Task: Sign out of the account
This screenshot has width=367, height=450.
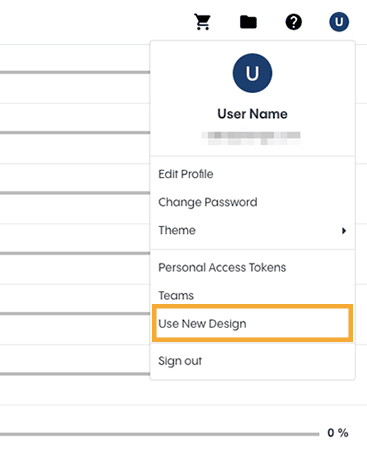Action: coord(180,361)
